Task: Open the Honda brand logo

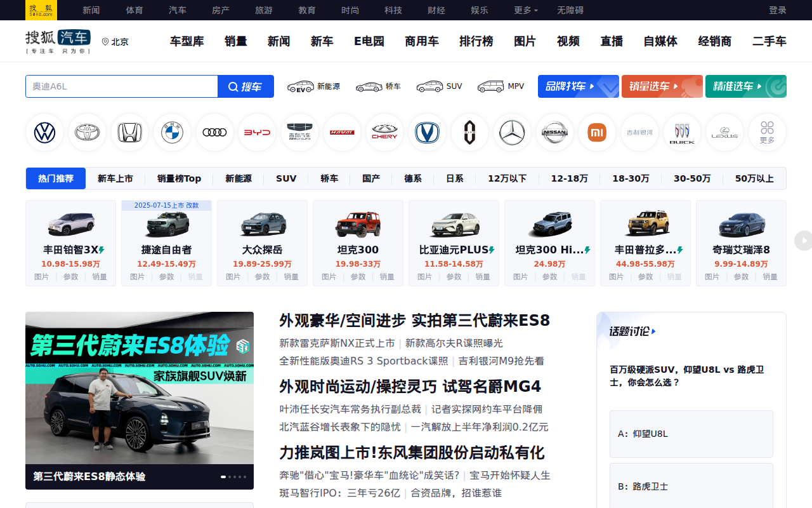Action: click(130, 133)
